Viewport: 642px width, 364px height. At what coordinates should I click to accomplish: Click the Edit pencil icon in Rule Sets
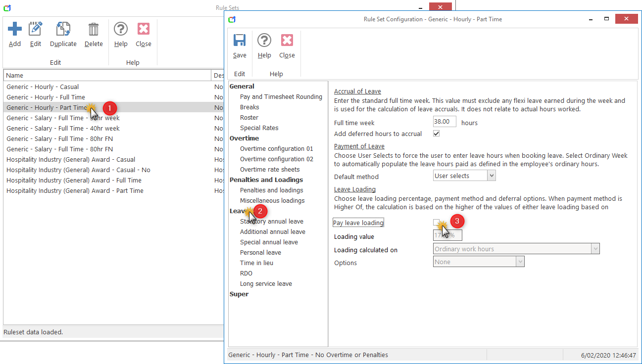tap(36, 29)
